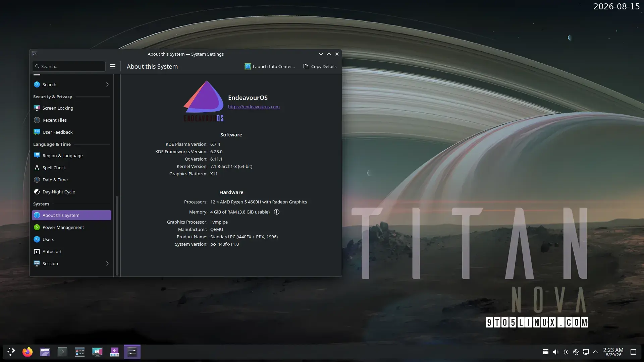Click the KDE Plasma version value 6.7.4
Screen dimensions: 644x362
[x=215, y=144]
